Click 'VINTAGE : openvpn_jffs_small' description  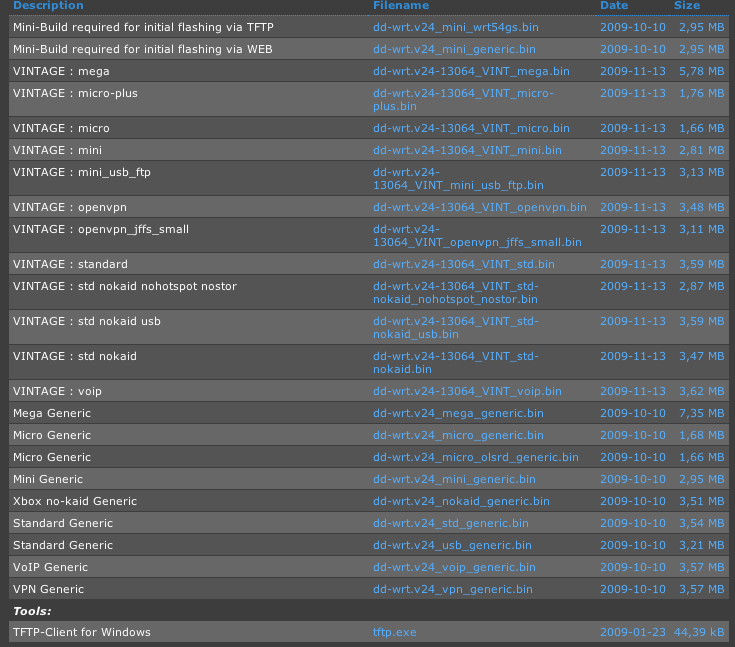click(x=101, y=229)
